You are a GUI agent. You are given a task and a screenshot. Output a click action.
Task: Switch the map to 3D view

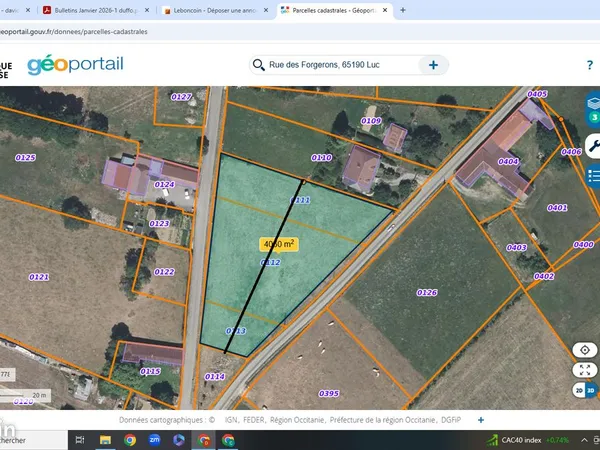pyautogui.click(x=591, y=390)
